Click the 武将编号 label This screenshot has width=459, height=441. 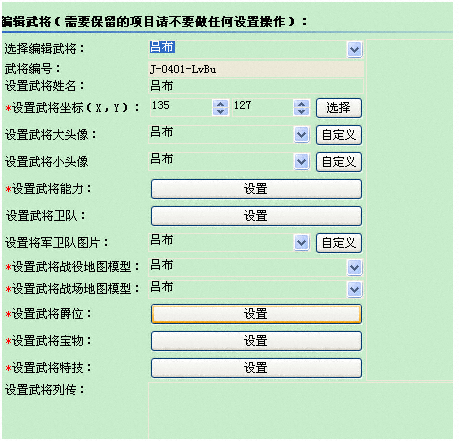[x=33, y=69]
